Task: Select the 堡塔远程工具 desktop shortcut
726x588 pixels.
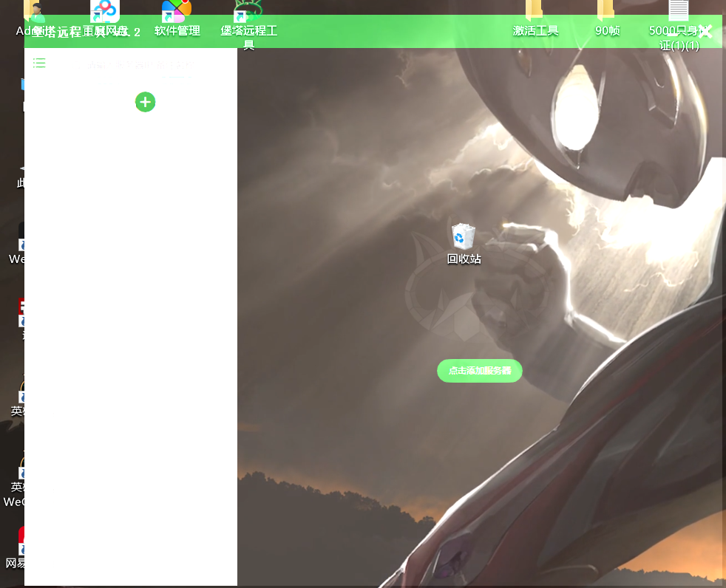Action: [248, 24]
